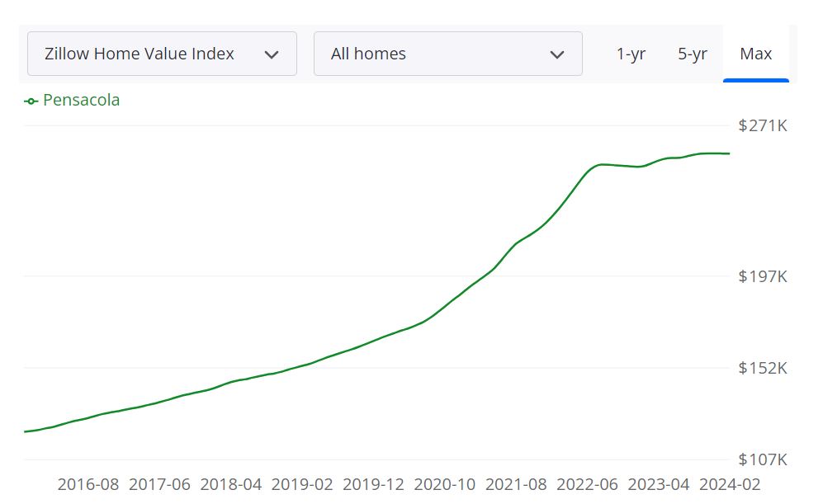Click the $197K y-axis label
Image resolution: width=823 pixels, height=504 pixels.
pos(763,276)
